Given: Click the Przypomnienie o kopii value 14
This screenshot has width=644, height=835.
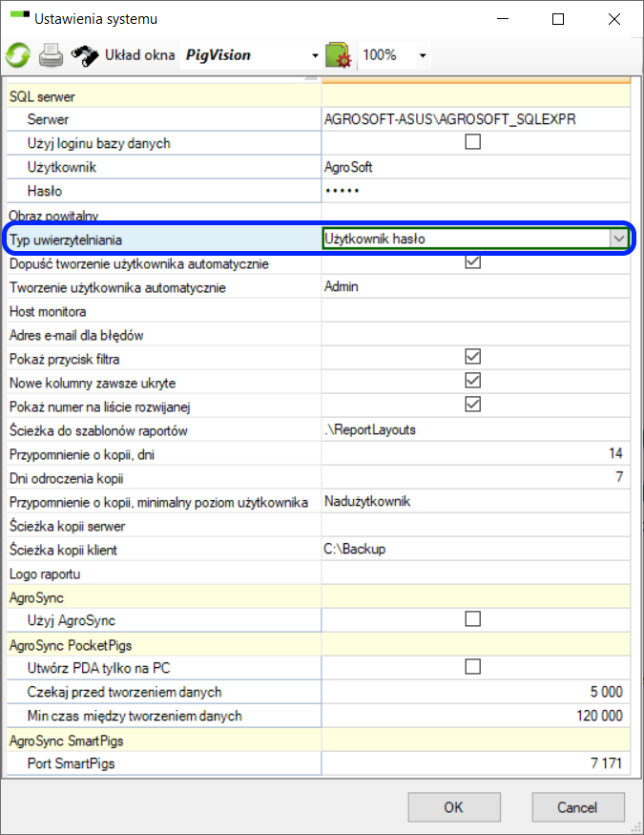Looking at the screenshot, I should tap(476, 453).
